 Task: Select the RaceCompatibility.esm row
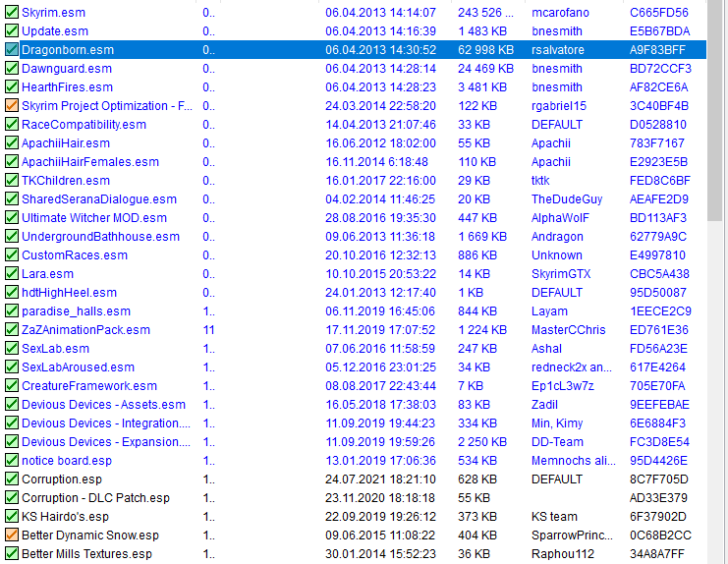tap(84, 125)
